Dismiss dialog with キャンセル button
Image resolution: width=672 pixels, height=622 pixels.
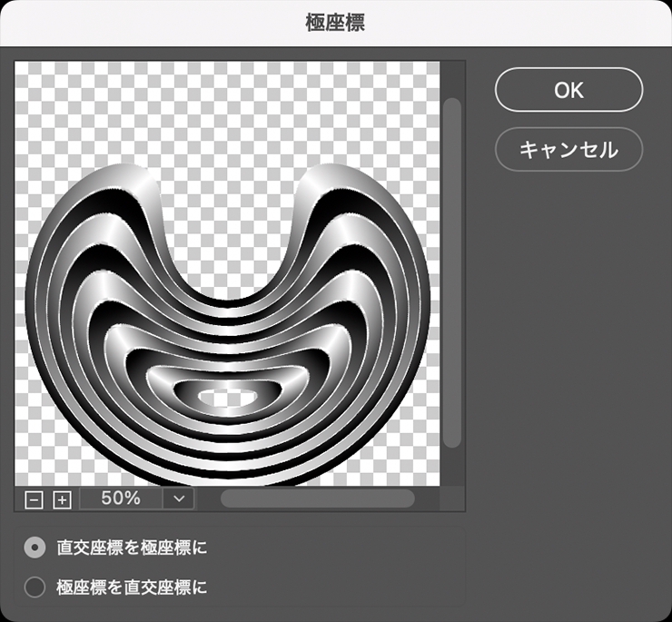(x=568, y=150)
